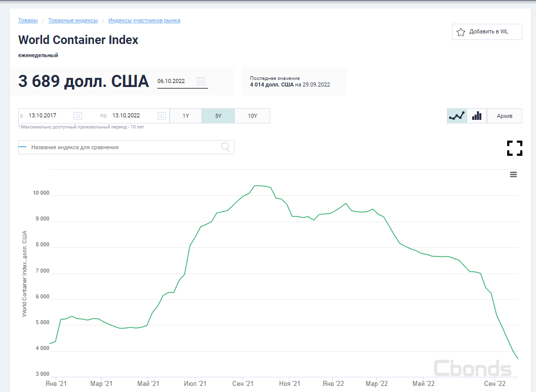The height and width of the screenshot is (392, 536).
Task: Click the star icon to add to watchlist
Action: click(x=461, y=32)
